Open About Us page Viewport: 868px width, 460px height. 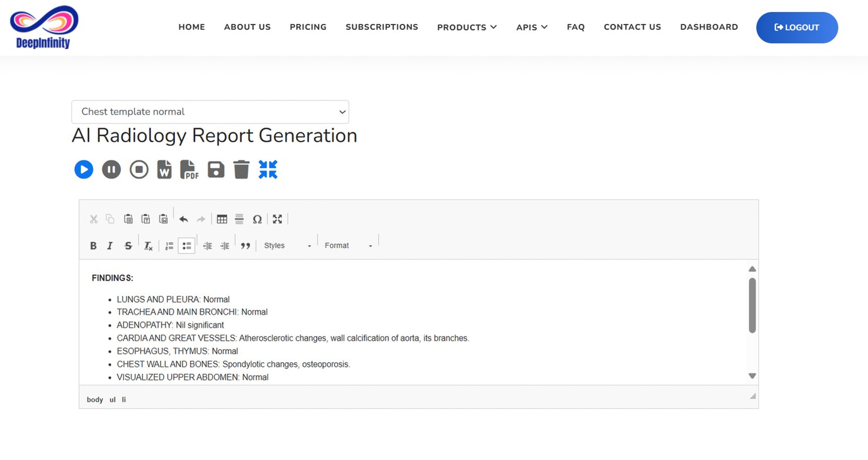click(247, 27)
